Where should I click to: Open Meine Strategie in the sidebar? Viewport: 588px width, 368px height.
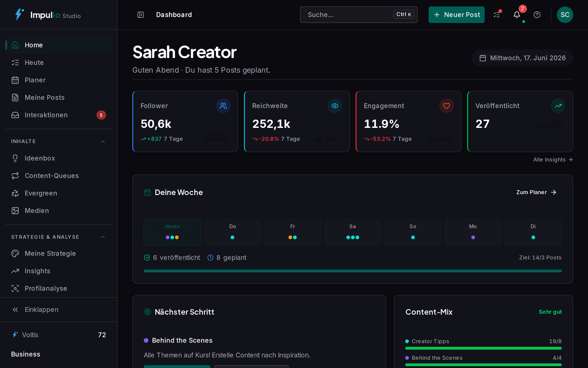(x=58, y=254)
